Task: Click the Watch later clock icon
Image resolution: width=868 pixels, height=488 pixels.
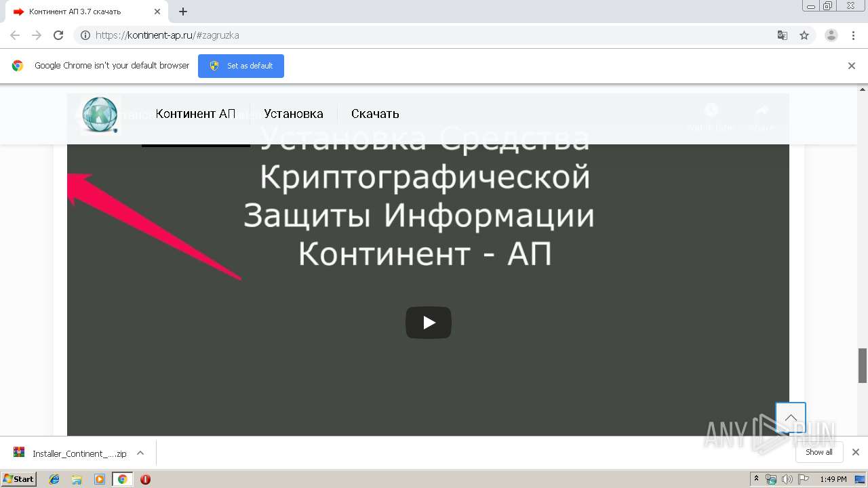Action: click(711, 110)
